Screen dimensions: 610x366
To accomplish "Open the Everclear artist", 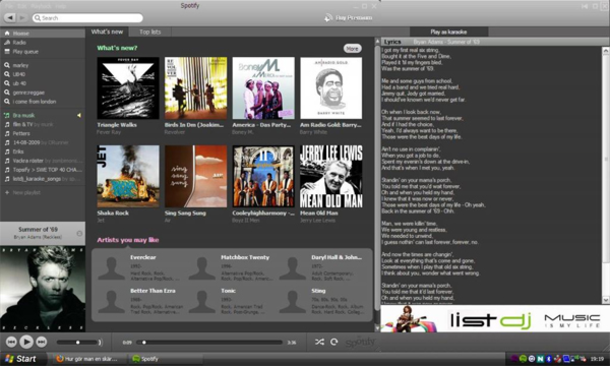I will click(x=143, y=257).
